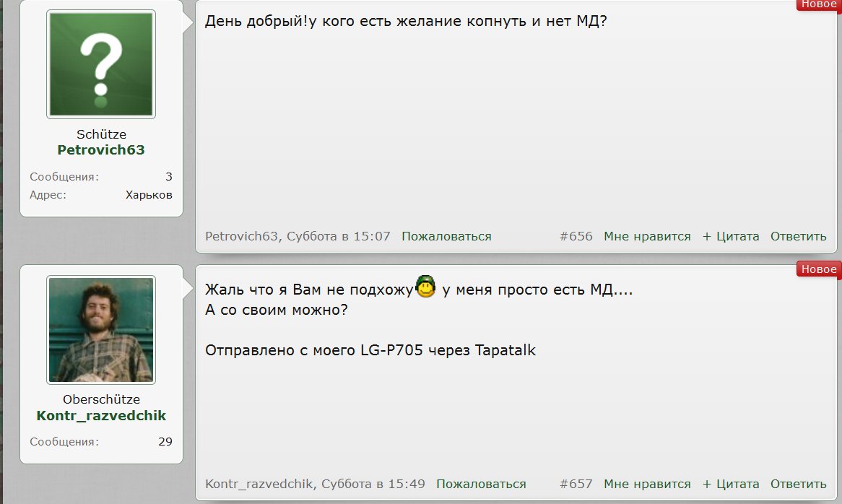Add post #656 to multi-quote (+ Цитата)
This screenshot has height=504, width=842.
731,236
